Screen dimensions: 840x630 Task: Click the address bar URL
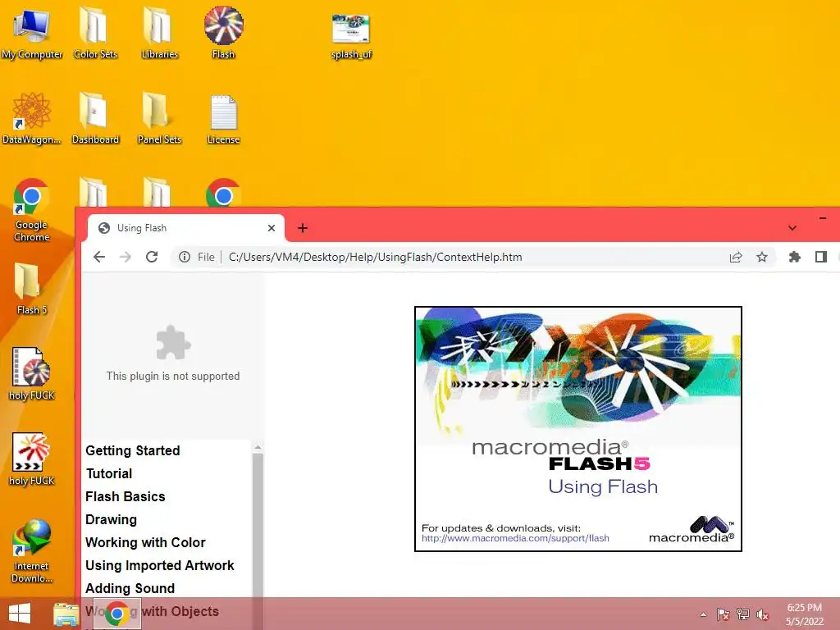pos(375,257)
